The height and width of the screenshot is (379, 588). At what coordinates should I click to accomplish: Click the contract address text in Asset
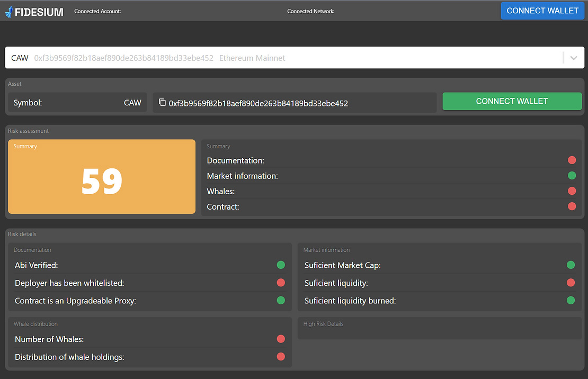(259, 103)
